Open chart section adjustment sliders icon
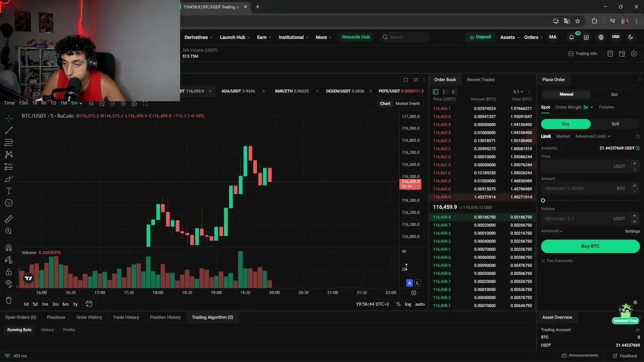Screen dimensions: 644x362 point(416,79)
